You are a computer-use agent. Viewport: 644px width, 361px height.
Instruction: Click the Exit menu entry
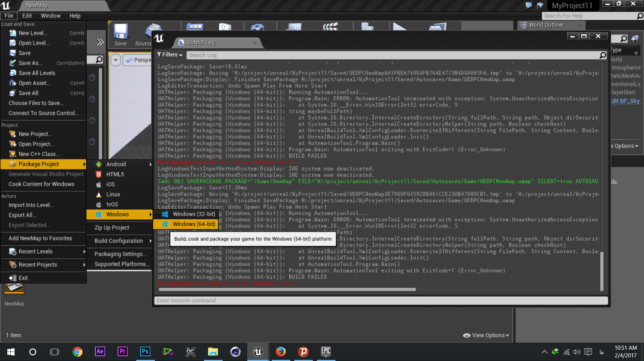(43, 278)
